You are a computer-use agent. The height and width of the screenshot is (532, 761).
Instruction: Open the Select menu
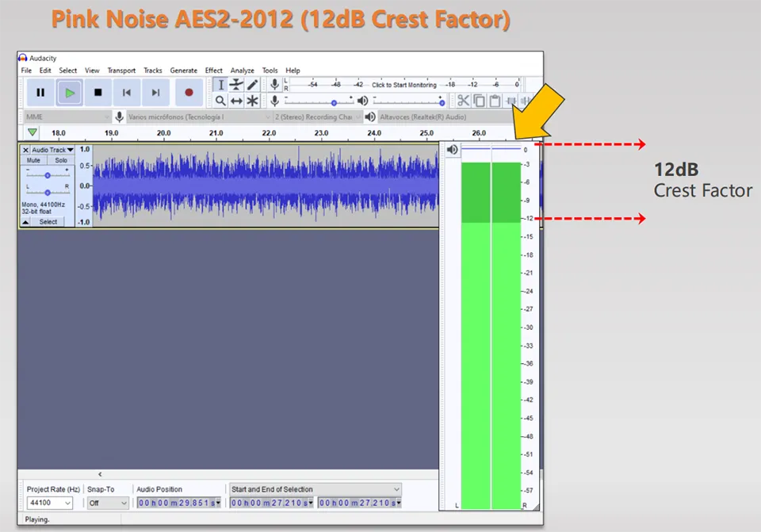(68, 71)
